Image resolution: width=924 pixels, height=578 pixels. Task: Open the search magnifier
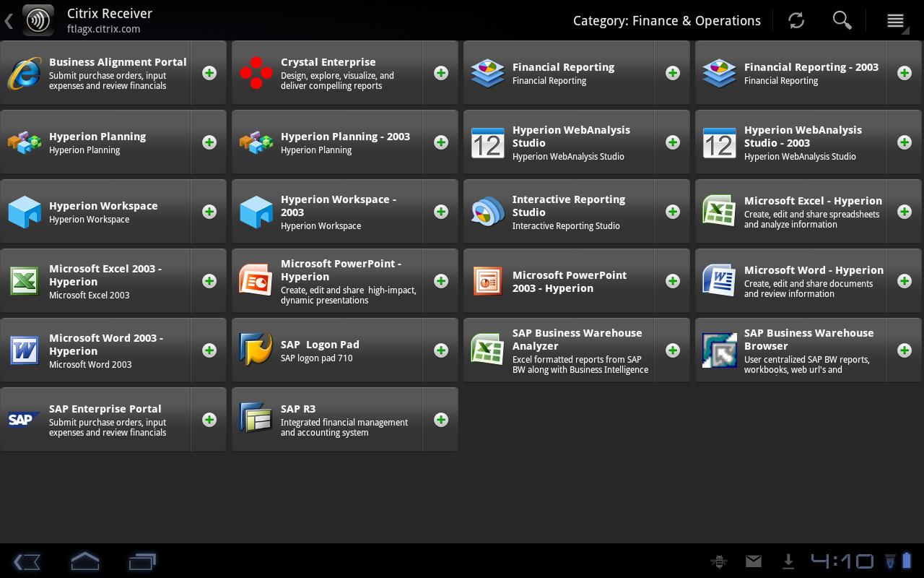(842, 20)
